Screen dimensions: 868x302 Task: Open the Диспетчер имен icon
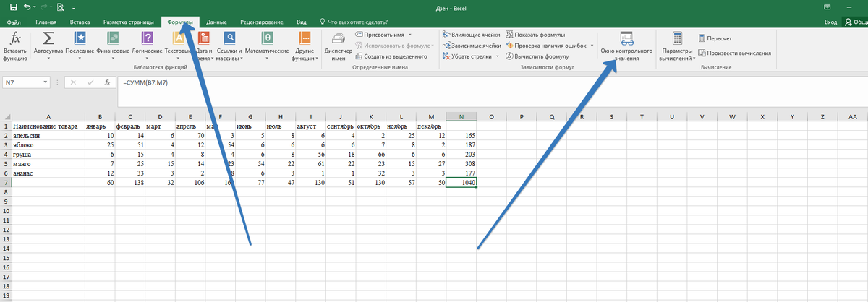coord(339,39)
